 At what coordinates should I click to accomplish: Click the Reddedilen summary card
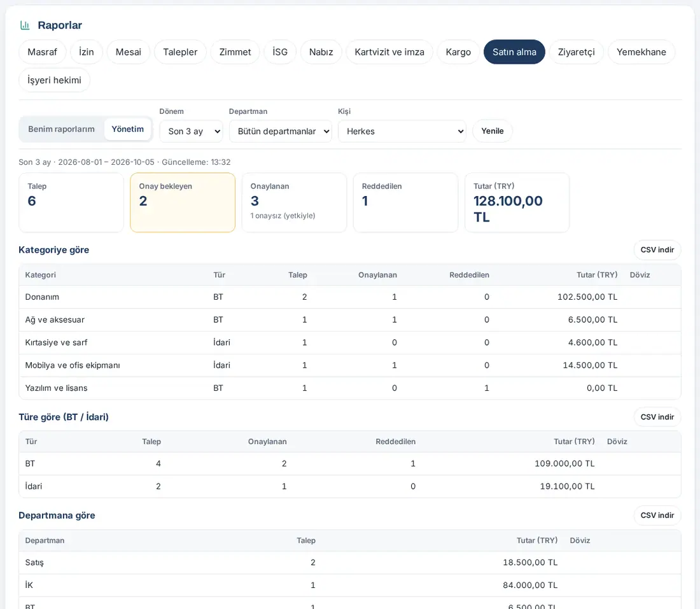click(x=405, y=202)
